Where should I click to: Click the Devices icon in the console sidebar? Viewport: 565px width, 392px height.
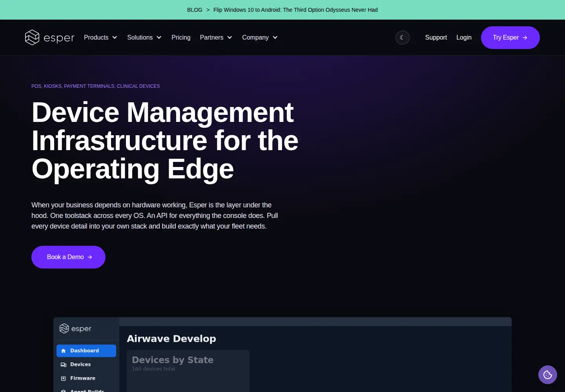[x=64, y=365]
